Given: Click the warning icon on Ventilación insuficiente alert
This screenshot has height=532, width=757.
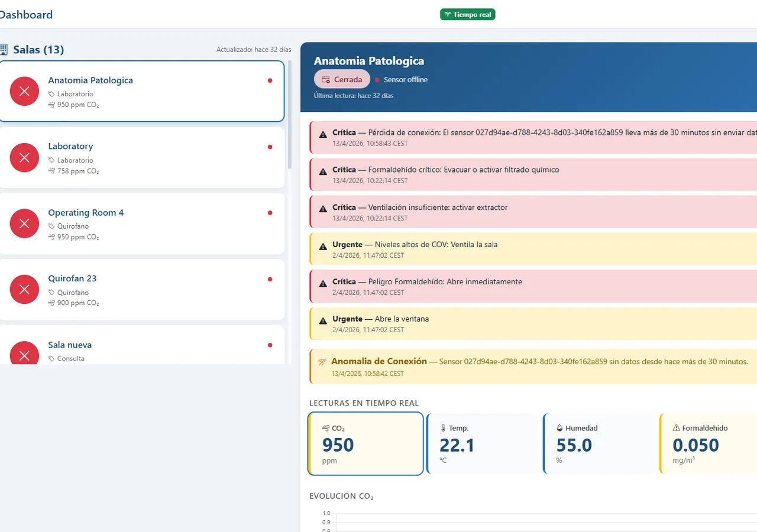Looking at the screenshot, I should 323,209.
